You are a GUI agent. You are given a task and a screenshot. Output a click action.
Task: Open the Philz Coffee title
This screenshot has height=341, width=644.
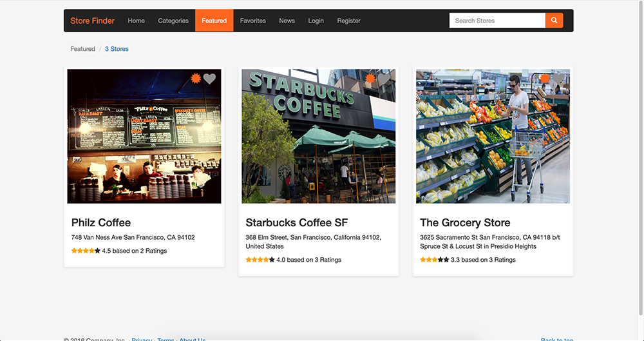(101, 222)
